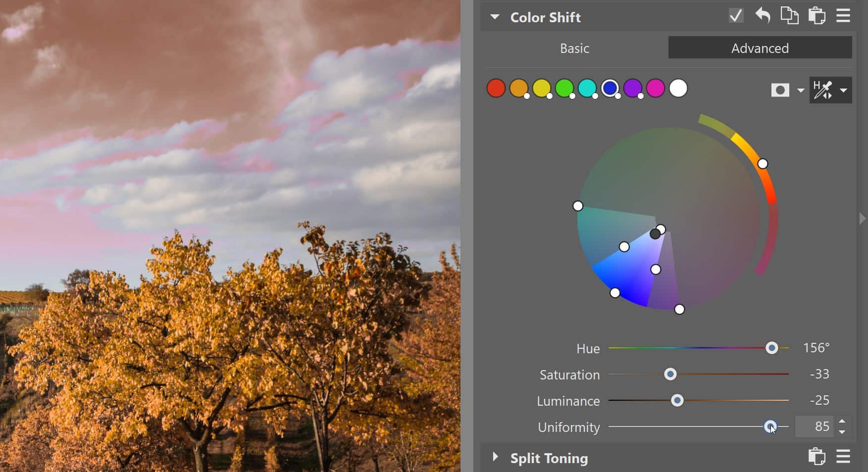This screenshot has width=868, height=472.
Task: Click the Hue value 156°
Action: tap(816, 348)
